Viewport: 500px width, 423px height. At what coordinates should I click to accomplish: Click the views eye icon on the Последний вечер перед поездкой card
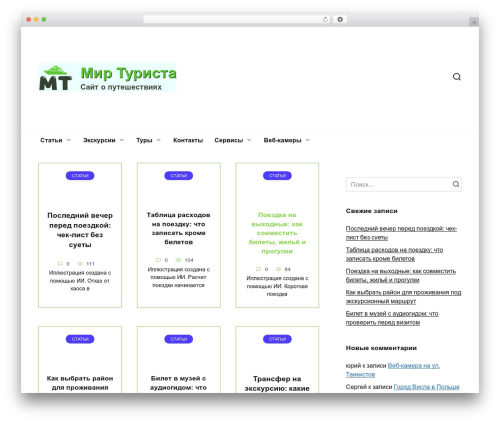(80, 264)
